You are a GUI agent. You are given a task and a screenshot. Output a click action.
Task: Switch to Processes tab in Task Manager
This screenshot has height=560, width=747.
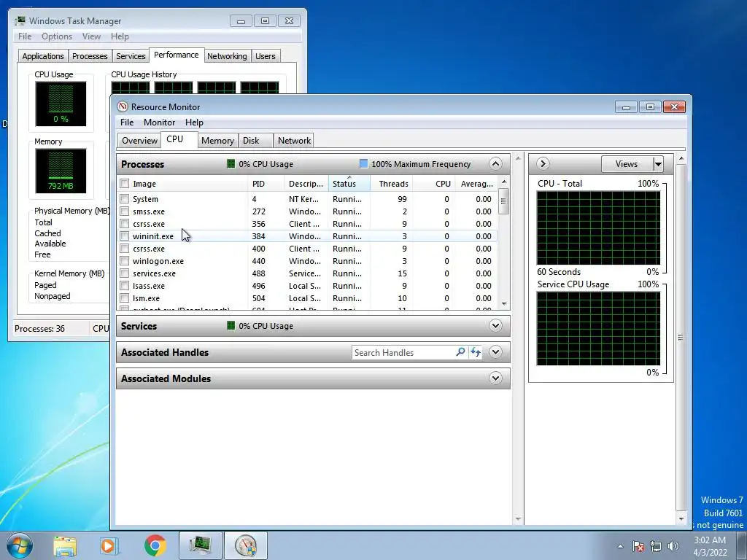coord(90,56)
